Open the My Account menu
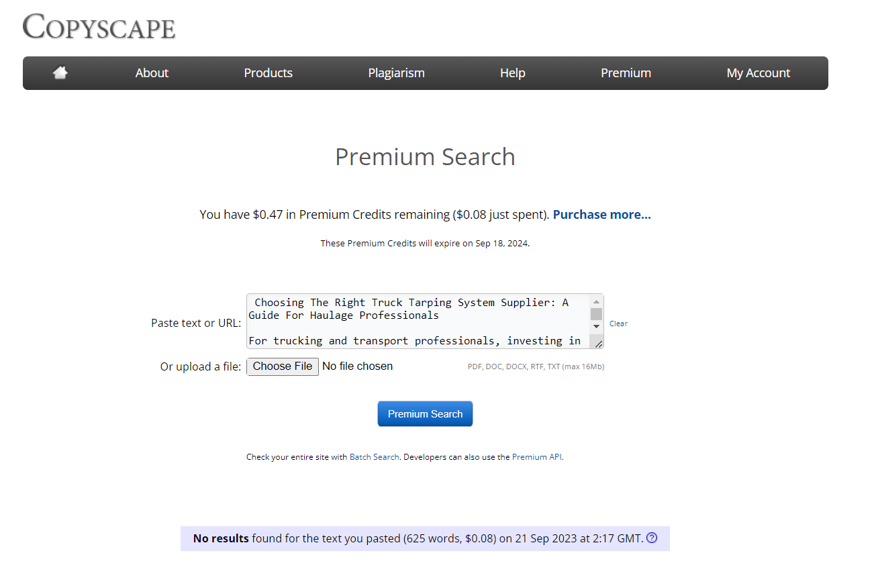 click(759, 73)
